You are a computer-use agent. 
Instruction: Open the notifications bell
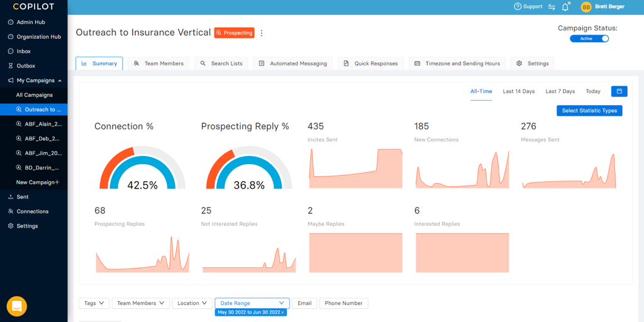coord(565,7)
